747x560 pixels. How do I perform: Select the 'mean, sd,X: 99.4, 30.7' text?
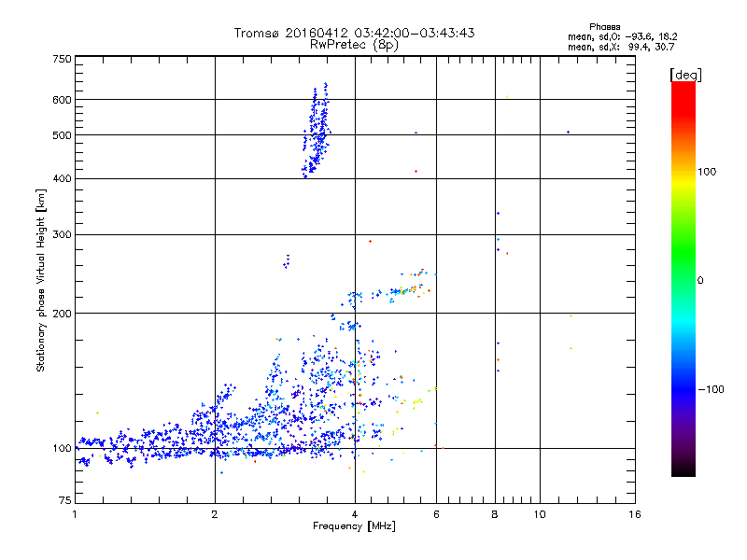point(621,47)
